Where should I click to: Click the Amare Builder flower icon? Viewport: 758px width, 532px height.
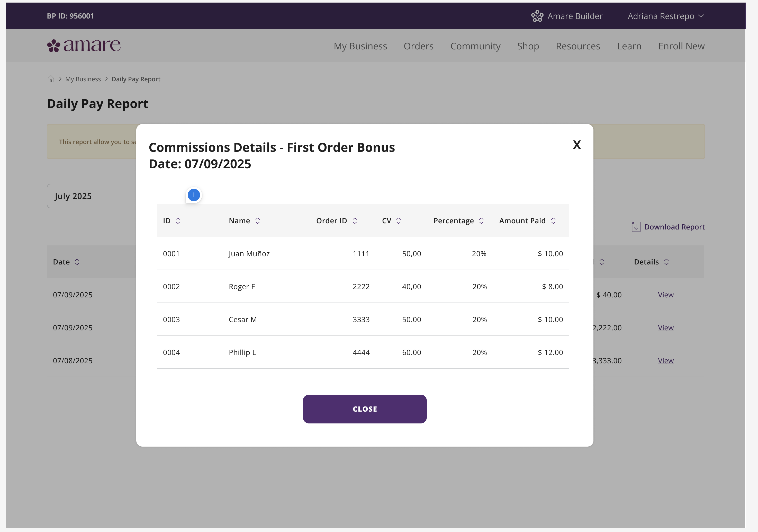point(537,16)
